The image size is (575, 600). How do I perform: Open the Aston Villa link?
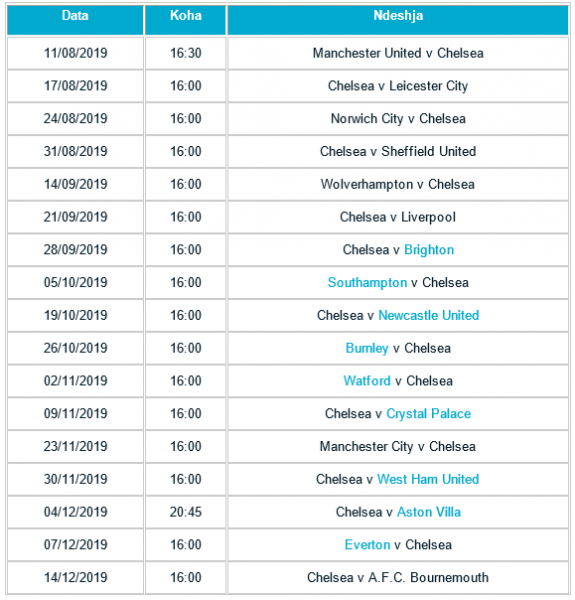pos(429,512)
